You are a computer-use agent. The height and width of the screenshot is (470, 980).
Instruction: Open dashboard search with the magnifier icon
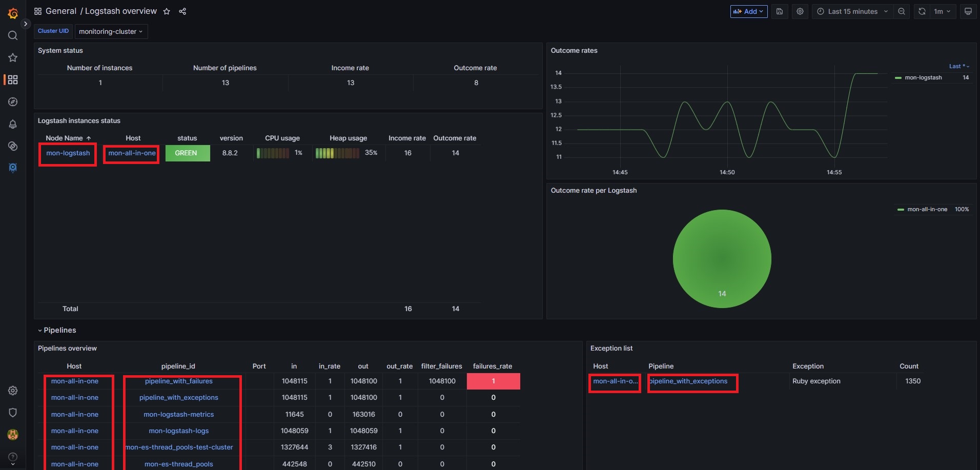[x=13, y=35]
